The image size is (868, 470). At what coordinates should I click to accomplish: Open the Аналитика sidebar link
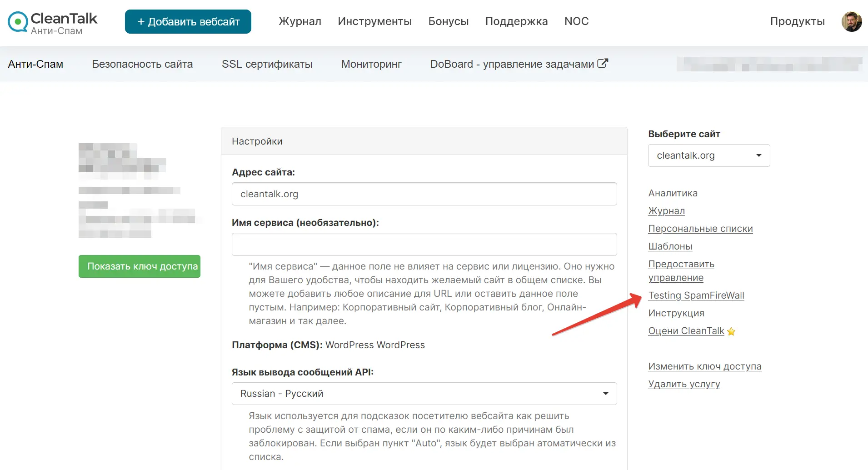coord(673,193)
